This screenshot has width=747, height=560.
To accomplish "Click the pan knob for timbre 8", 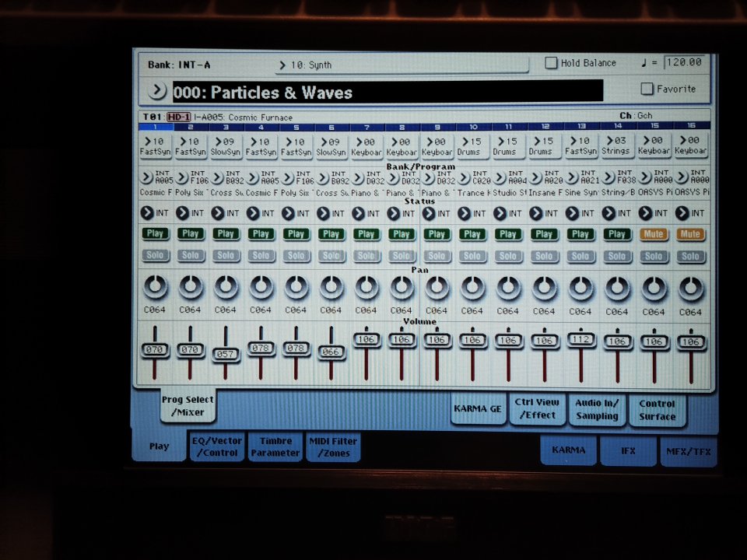I will pyautogui.click(x=402, y=288).
